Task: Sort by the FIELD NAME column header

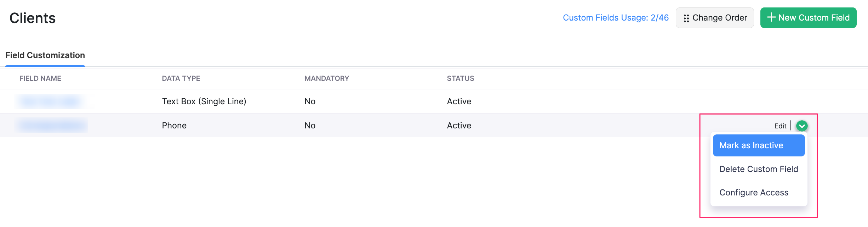Action: tap(40, 78)
